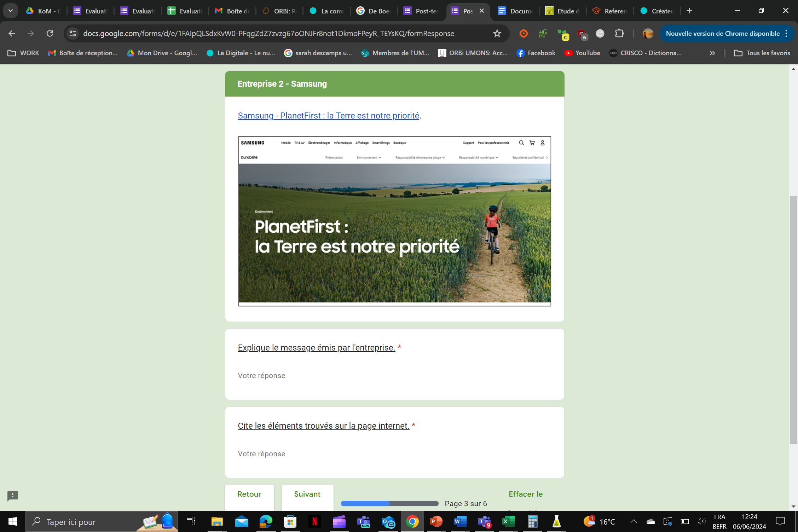The width and height of the screenshot is (798, 532).
Task: Open the weather widget showing 16°C
Action: click(x=600, y=522)
